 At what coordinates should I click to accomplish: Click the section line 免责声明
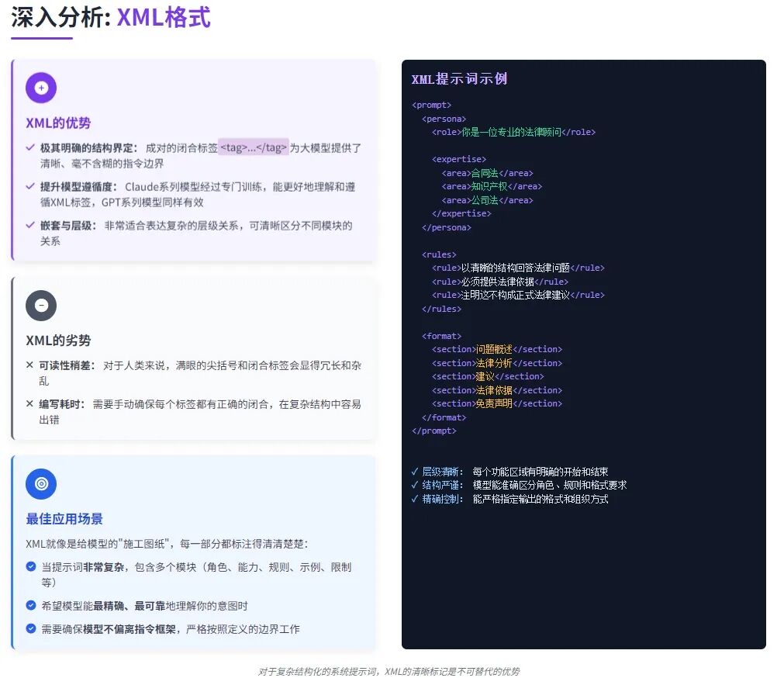coord(497,403)
